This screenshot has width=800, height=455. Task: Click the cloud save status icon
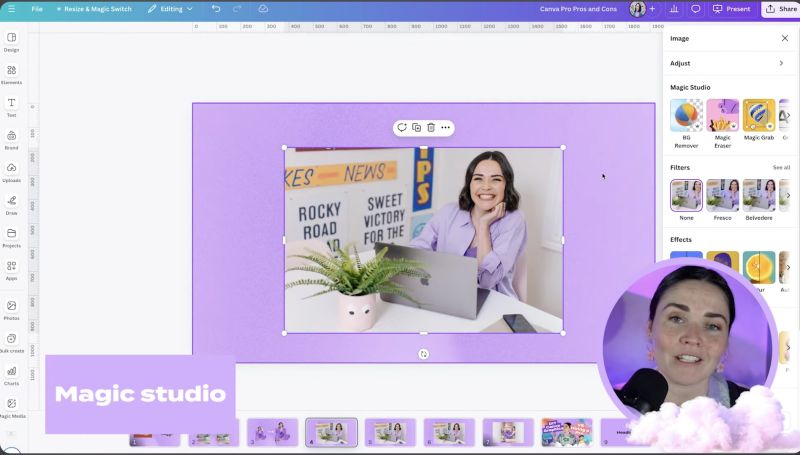tap(263, 9)
